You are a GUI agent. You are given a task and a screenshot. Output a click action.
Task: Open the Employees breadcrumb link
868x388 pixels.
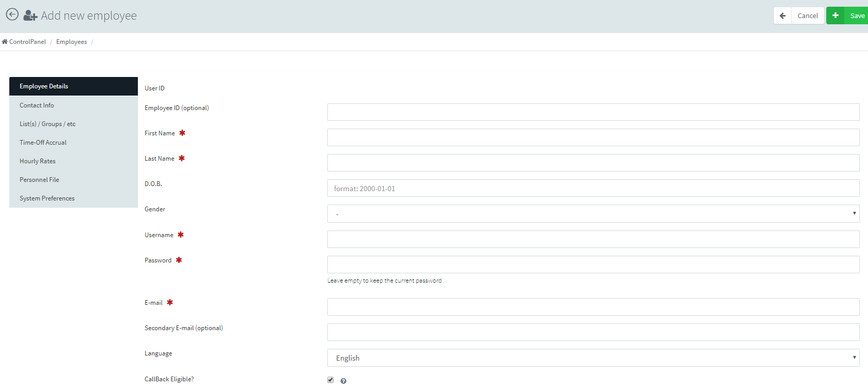71,42
